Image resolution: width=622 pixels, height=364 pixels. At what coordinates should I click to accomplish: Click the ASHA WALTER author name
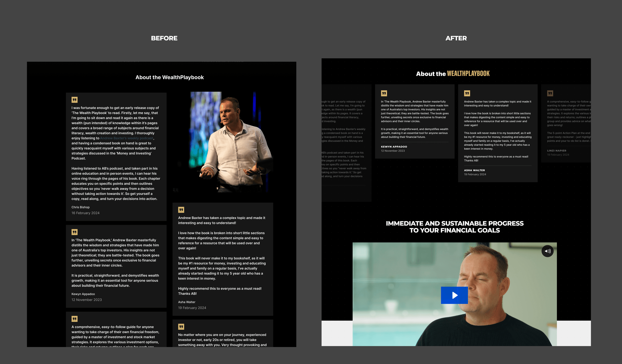click(x=474, y=170)
